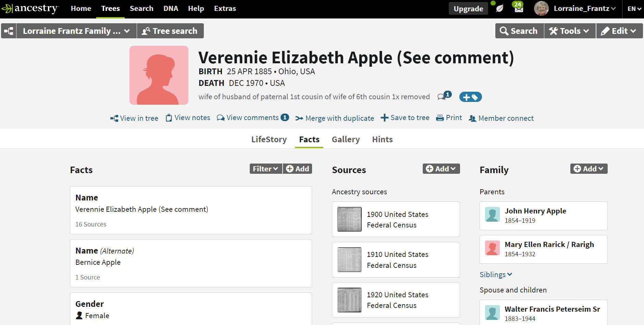Open the hints leaf icon
Image resolution: width=644 pixels, height=325 pixels.
499,9
